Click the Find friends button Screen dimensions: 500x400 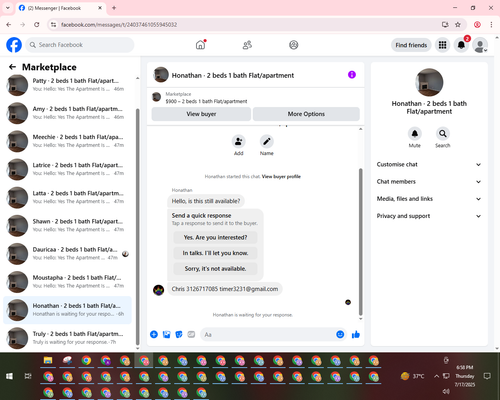(411, 45)
